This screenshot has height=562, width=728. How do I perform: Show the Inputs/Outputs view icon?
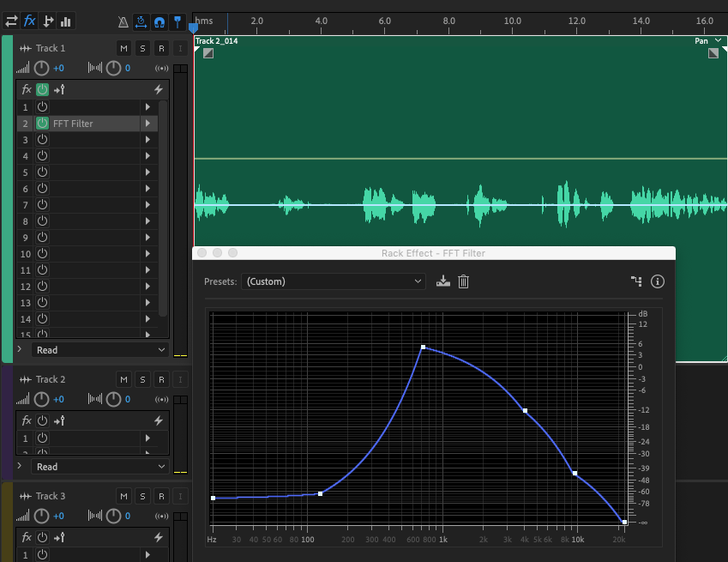point(11,21)
